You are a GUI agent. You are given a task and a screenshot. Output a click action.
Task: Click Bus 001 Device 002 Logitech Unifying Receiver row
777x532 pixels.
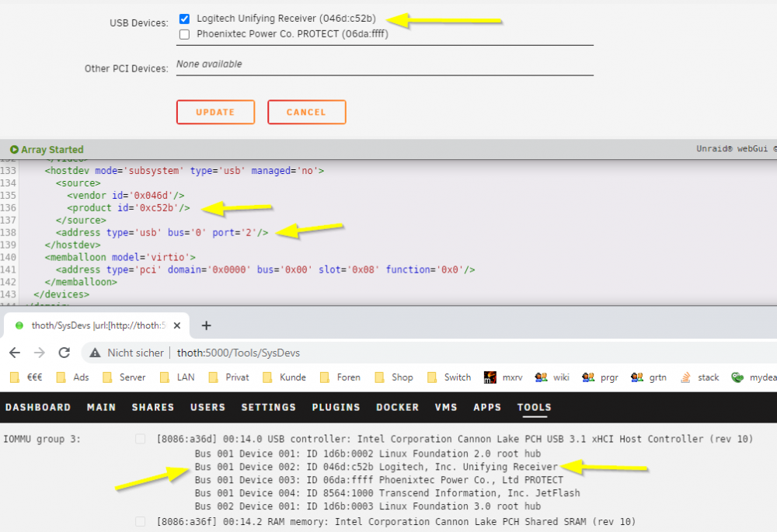tap(376, 467)
